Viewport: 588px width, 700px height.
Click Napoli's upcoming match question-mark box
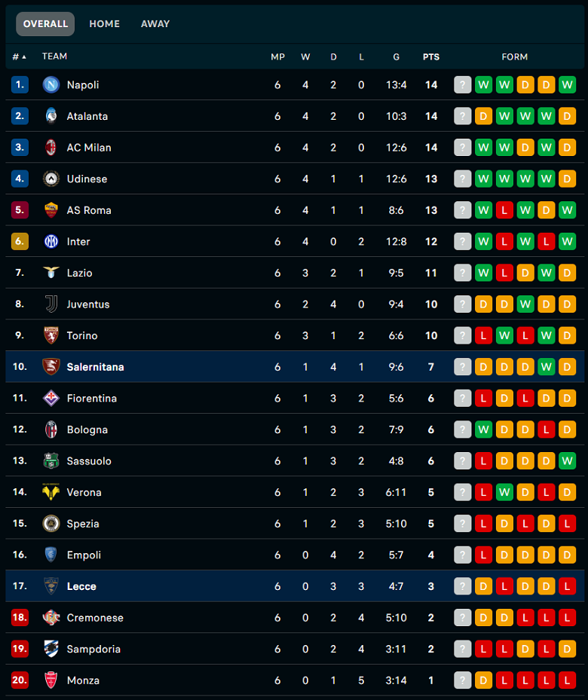(463, 85)
